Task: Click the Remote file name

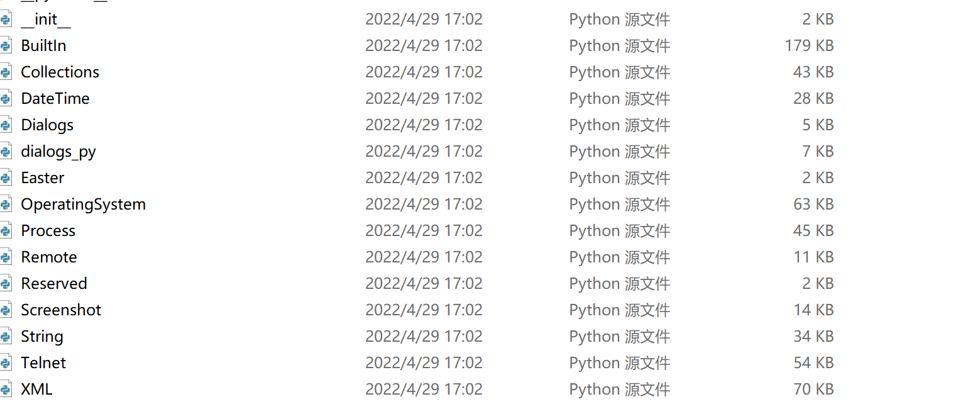Action: coord(49,257)
